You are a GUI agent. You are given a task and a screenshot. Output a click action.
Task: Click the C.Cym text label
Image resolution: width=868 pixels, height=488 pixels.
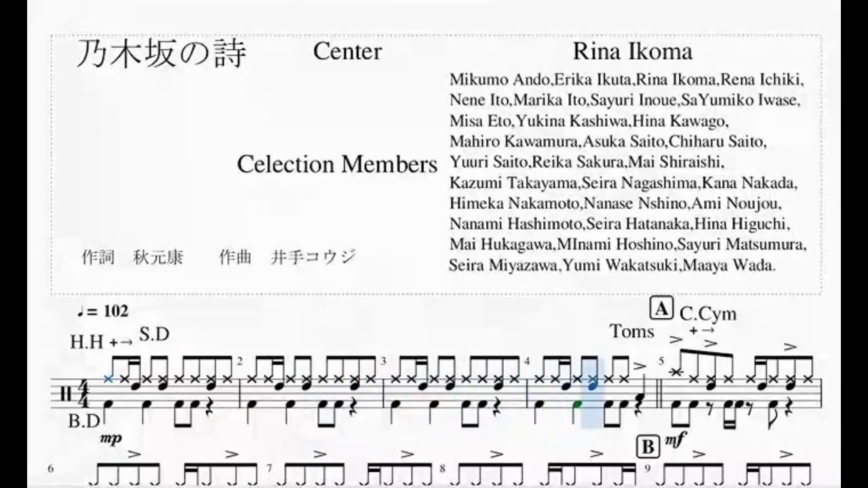708,313
